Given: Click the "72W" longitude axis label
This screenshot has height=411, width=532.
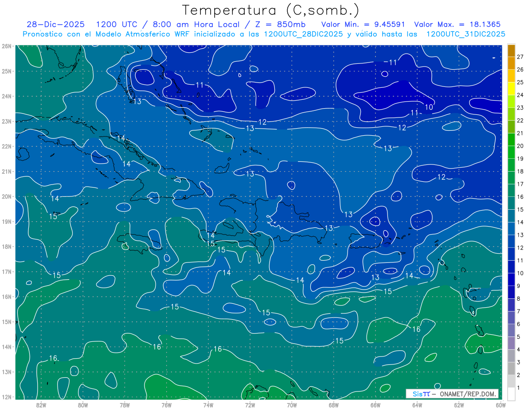Looking at the screenshot, I should [250, 405].
